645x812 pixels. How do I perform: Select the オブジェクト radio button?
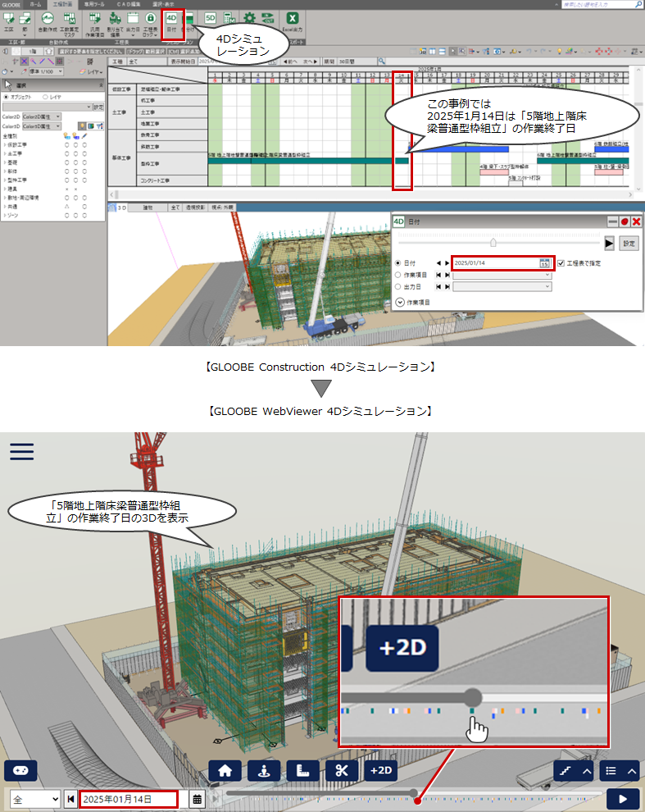point(7,97)
